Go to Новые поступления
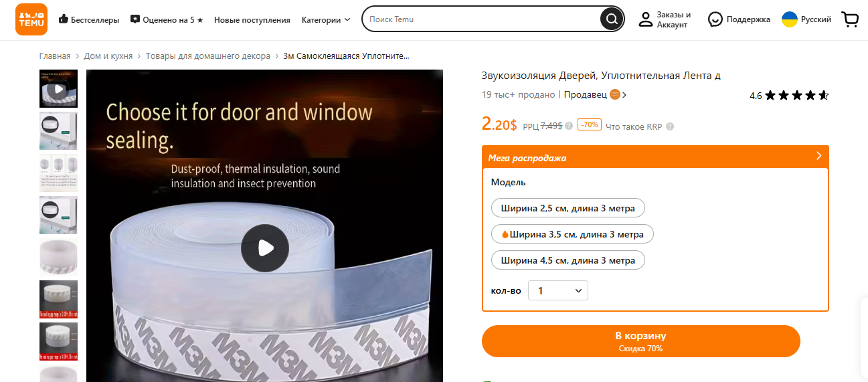This screenshot has width=868, height=382. tap(252, 20)
